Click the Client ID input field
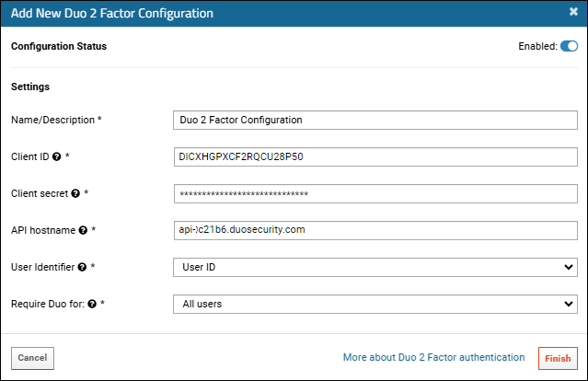This screenshot has width=588, height=381. (375, 156)
